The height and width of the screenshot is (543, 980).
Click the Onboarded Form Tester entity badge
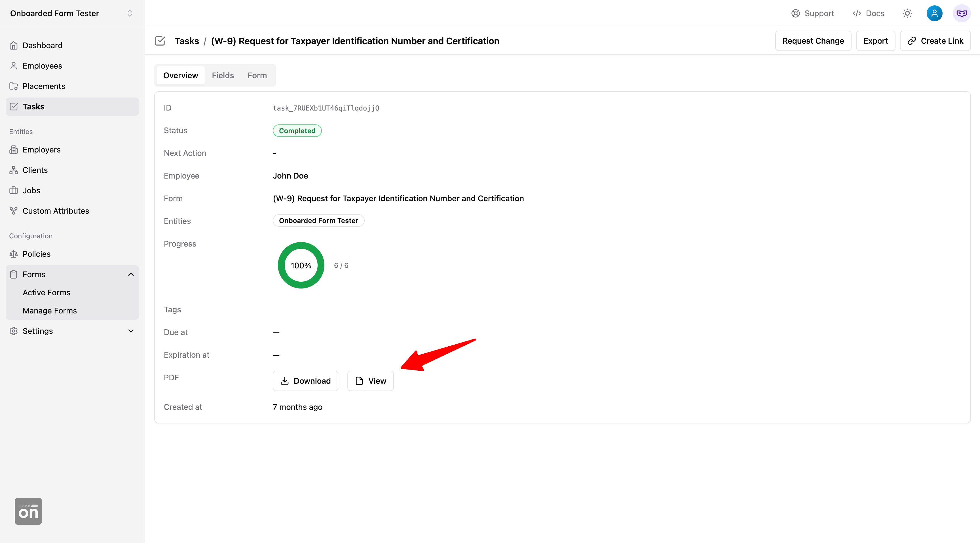click(318, 220)
